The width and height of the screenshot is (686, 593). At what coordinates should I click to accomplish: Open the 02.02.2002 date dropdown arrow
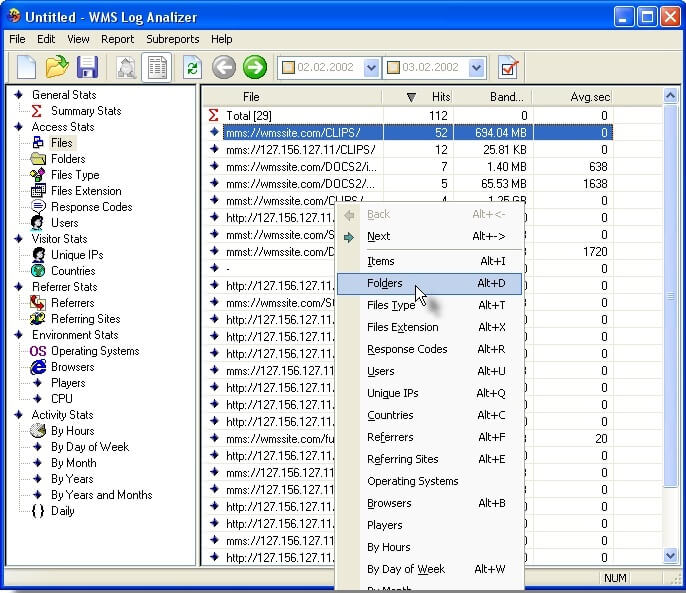click(x=371, y=68)
